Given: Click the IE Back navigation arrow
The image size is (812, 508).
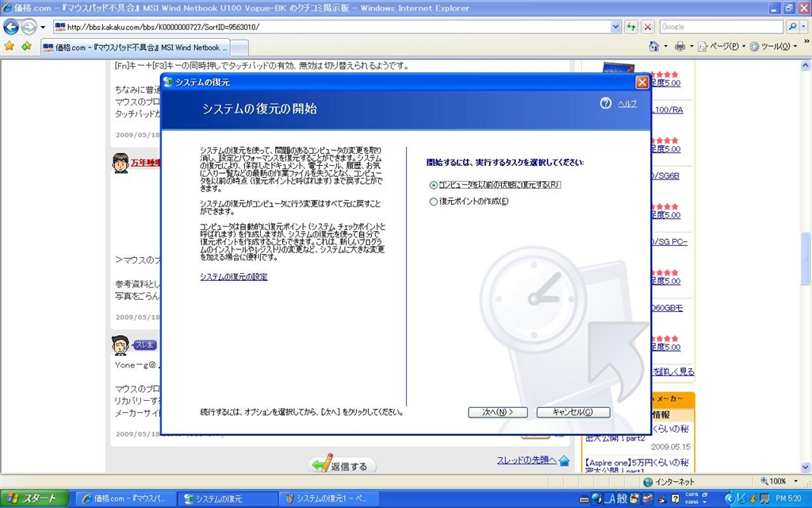Looking at the screenshot, I should [x=11, y=26].
